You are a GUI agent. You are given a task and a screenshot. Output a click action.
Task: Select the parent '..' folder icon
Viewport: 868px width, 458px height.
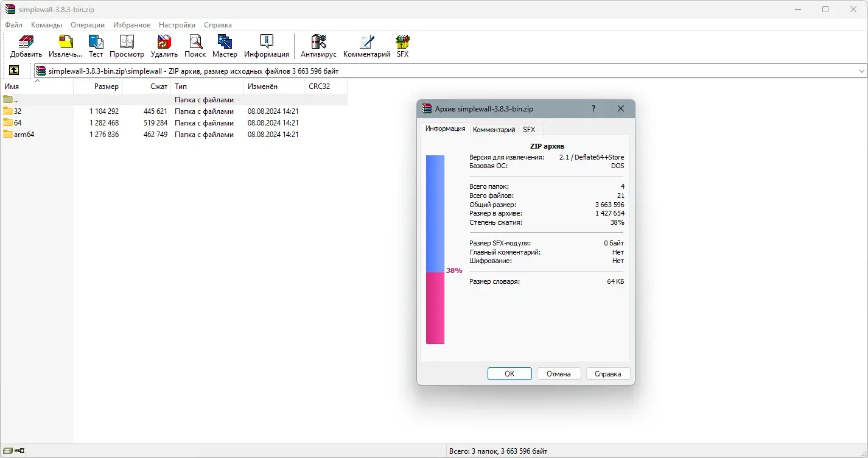[x=8, y=99]
